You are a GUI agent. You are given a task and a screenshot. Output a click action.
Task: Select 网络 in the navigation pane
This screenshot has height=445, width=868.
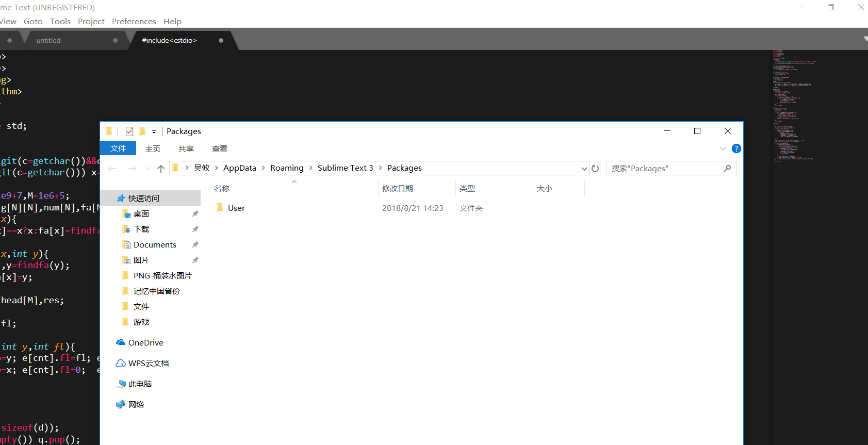pos(136,404)
